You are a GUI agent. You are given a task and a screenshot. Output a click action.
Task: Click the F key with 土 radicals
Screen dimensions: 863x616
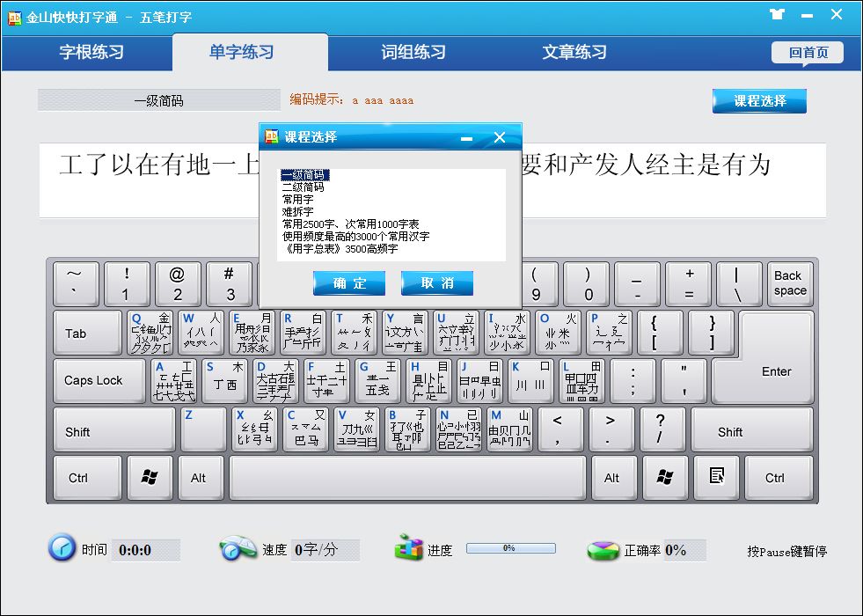(x=327, y=380)
